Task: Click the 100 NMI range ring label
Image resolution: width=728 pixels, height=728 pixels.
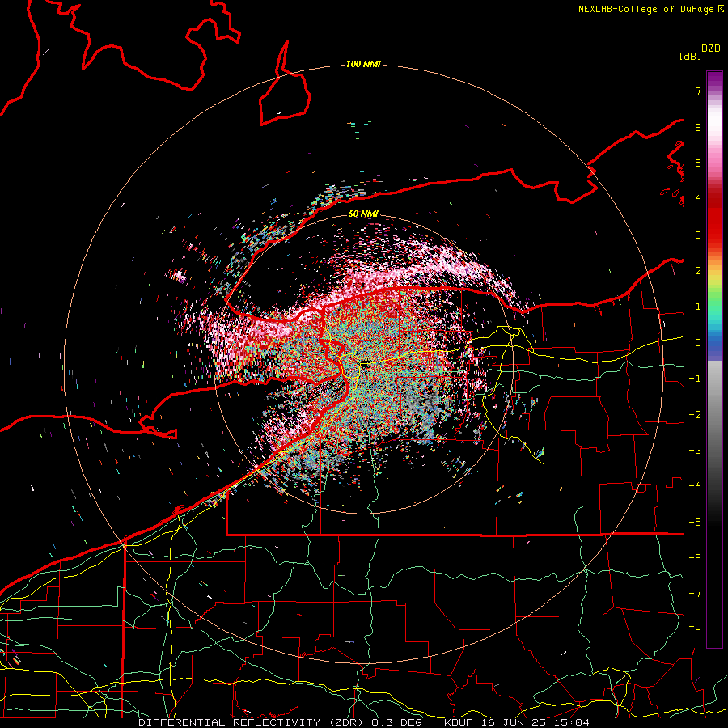Action: click(363, 64)
